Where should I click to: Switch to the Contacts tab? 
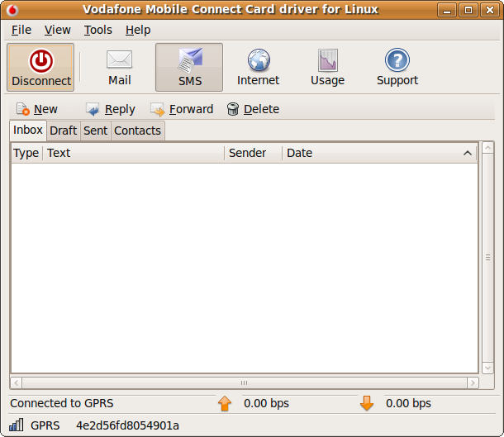click(x=138, y=131)
